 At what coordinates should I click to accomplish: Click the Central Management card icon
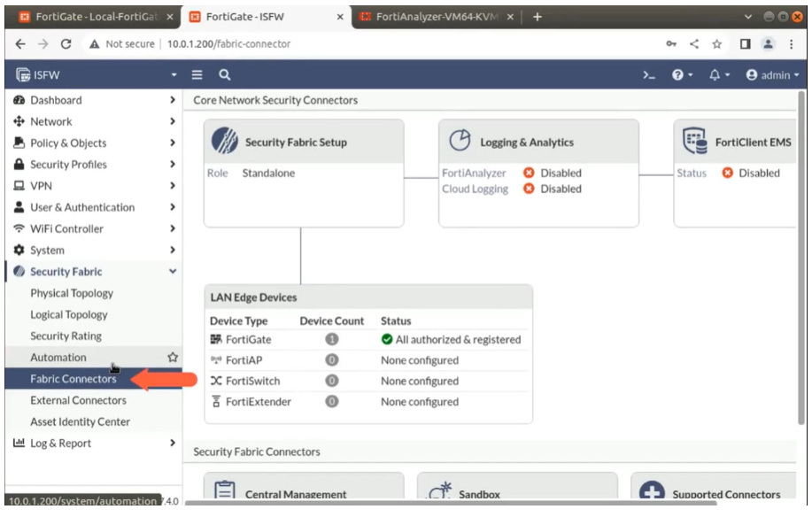point(225,490)
